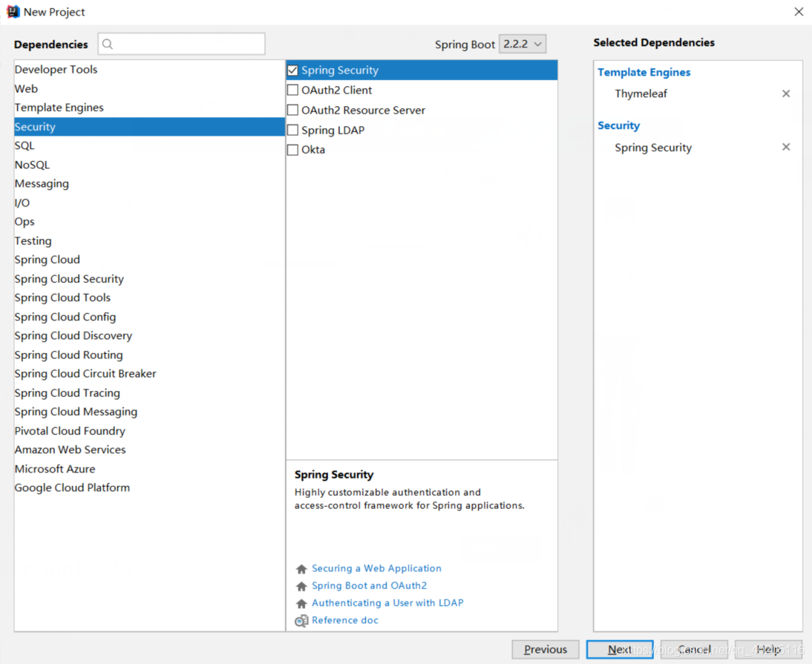Image resolution: width=812 pixels, height=664 pixels.
Task: Click Thymeleaf in Selected Dependencies
Action: (x=641, y=93)
